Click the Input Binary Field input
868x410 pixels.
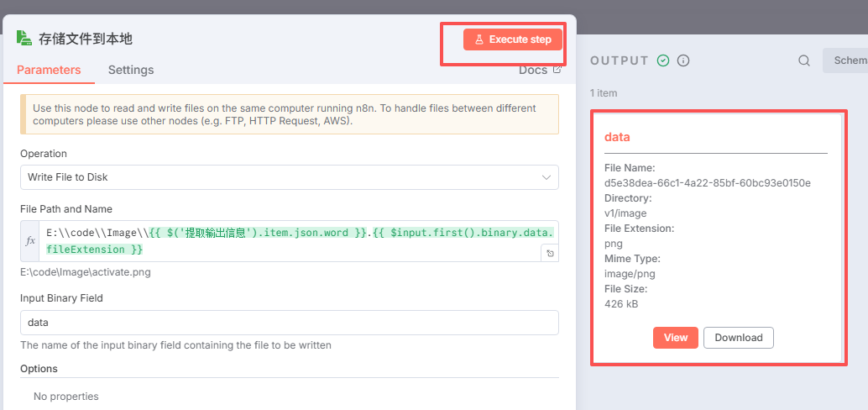(289, 323)
